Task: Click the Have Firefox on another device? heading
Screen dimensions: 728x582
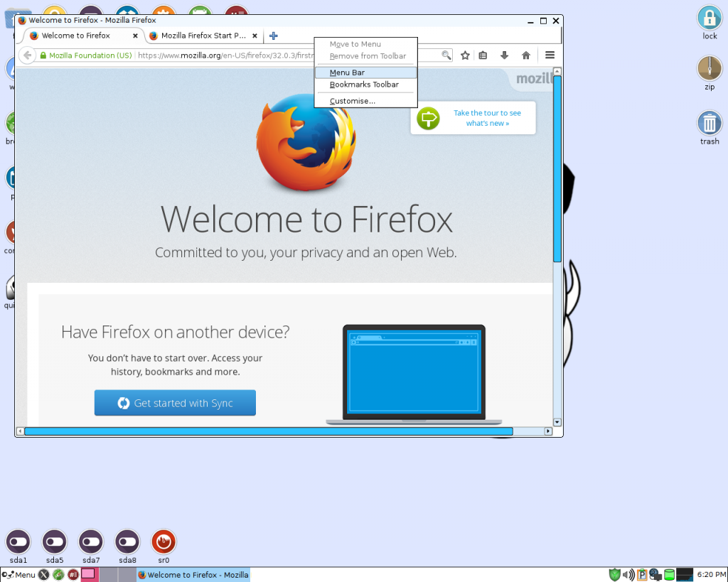Action: [x=175, y=332]
